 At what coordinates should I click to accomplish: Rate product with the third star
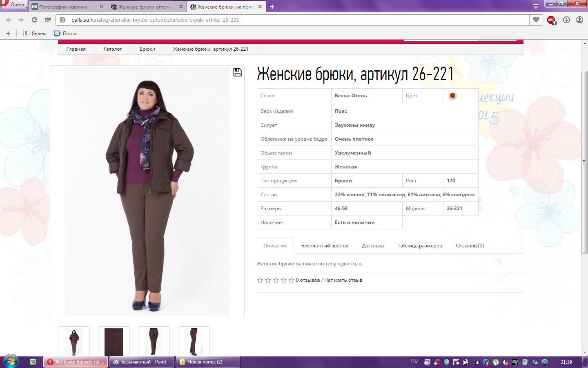276,280
